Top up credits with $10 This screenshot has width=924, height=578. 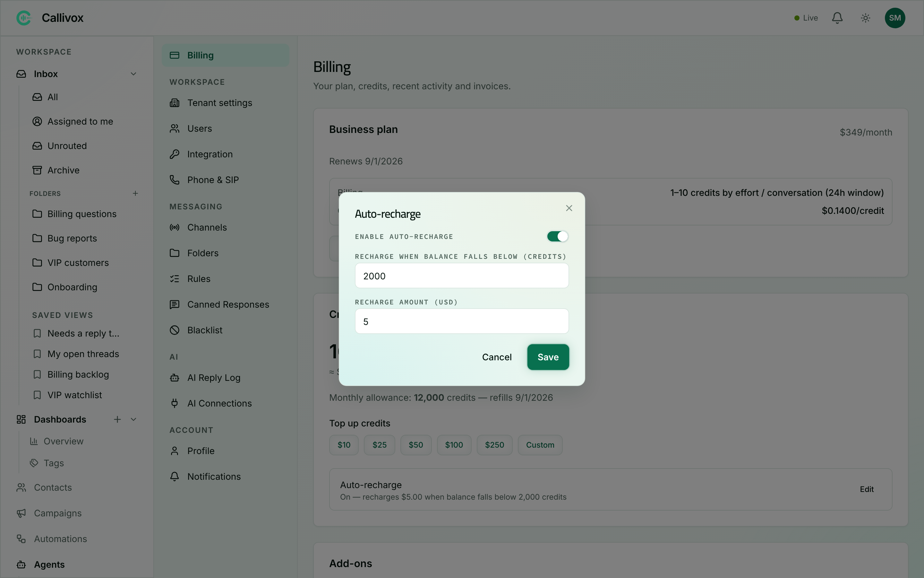[344, 445]
